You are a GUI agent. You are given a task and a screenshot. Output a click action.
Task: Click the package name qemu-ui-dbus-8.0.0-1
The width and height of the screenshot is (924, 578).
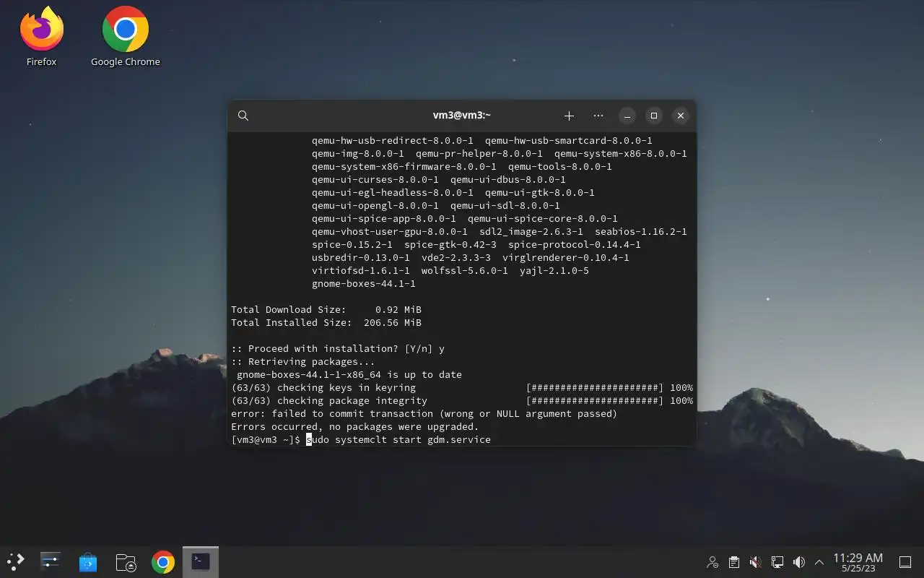click(x=508, y=179)
